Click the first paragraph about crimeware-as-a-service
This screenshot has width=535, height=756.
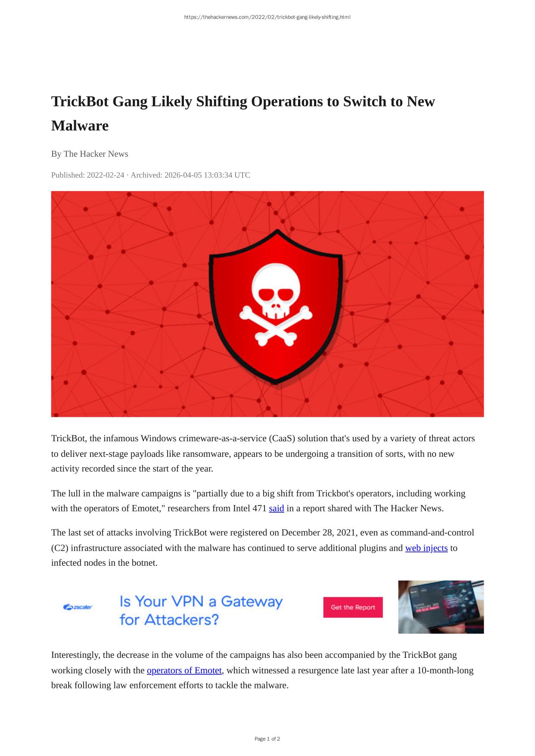pos(263,453)
